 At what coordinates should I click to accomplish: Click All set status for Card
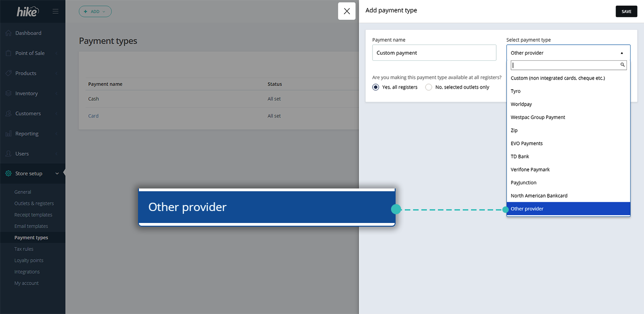(274, 116)
